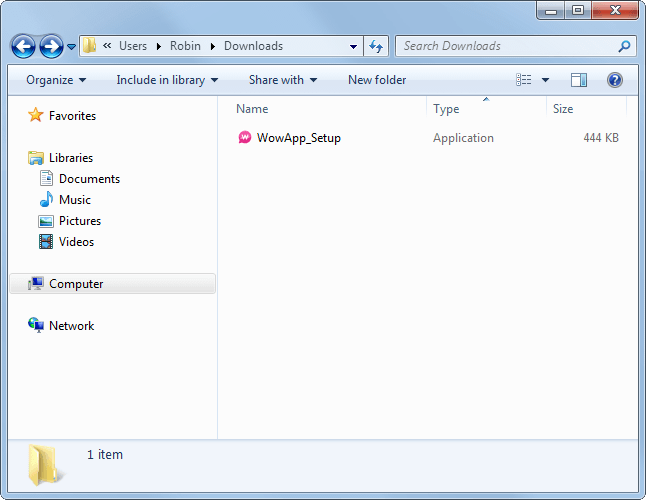Viewport: 646px width, 500px height.
Task: Select the WowApp_Setup file icon
Action: point(245,137)
